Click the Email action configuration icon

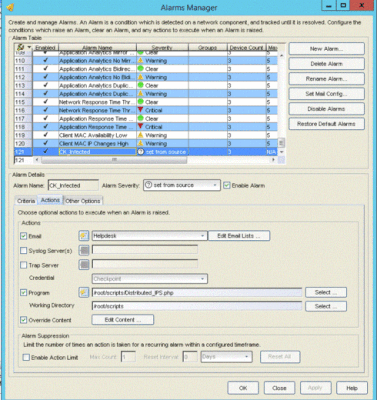click(x=84, y=236)
